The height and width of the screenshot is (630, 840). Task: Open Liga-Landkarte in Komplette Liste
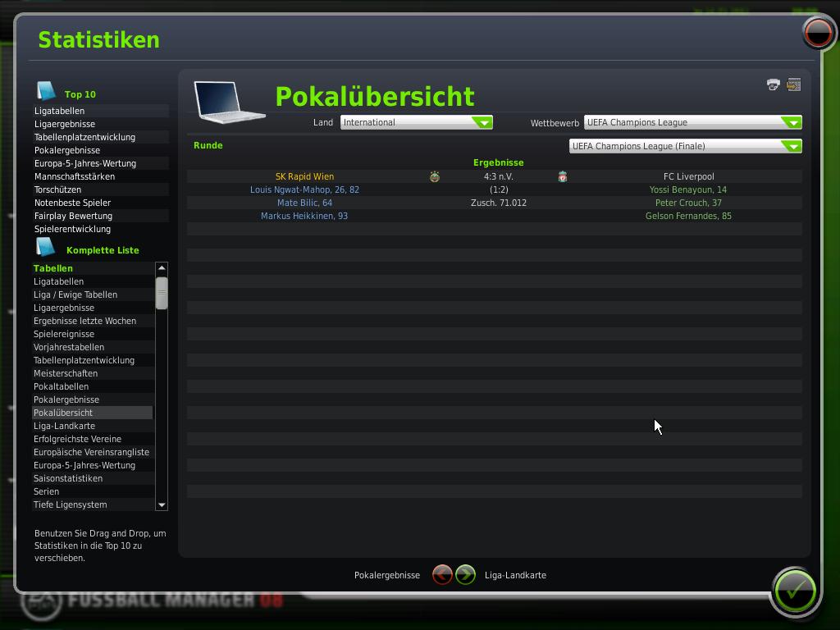(64, 426)
